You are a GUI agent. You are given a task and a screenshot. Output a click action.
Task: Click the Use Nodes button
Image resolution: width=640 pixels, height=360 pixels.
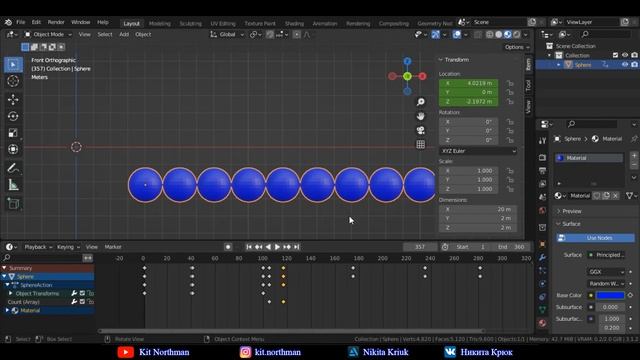[x=596, y=238]
